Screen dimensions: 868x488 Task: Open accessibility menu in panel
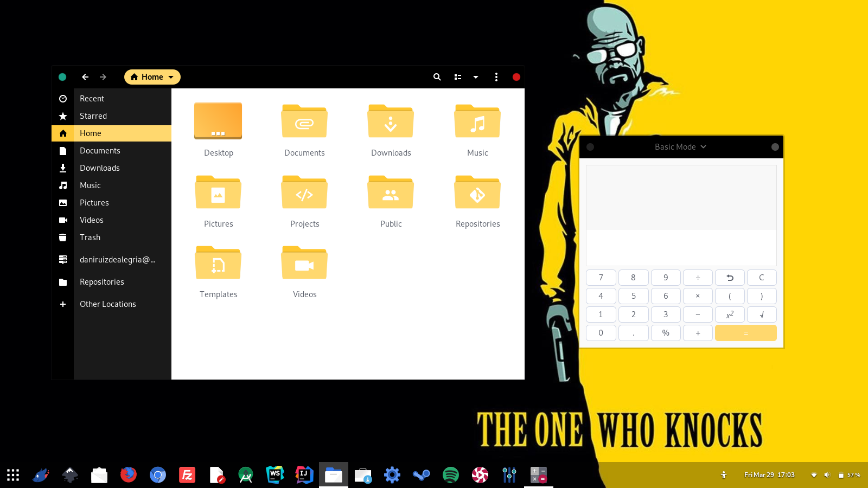point(724,475)
